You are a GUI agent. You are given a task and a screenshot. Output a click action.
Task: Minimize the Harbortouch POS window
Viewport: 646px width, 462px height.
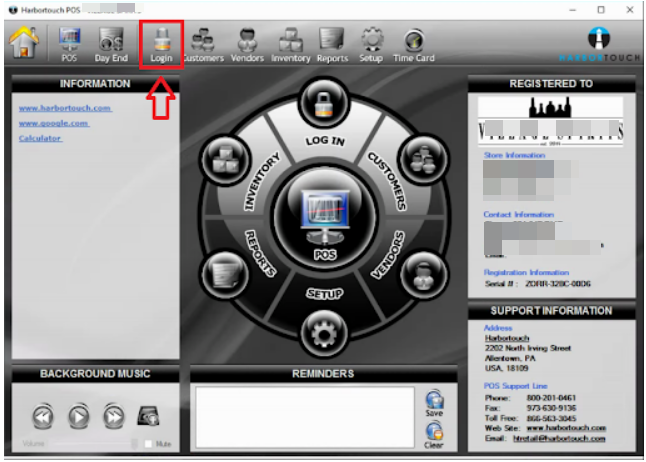tap(573, 9)
